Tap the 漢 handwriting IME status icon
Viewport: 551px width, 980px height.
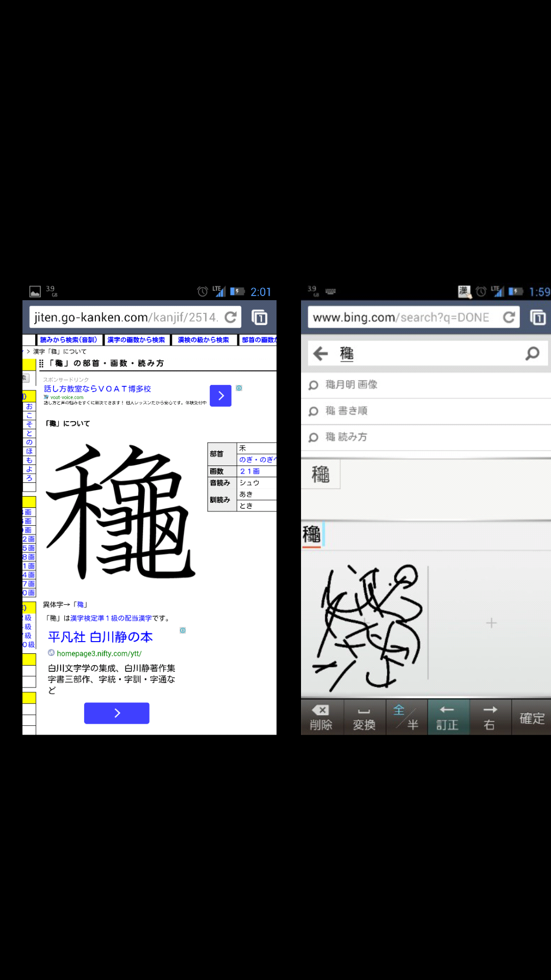coord(464,291)
